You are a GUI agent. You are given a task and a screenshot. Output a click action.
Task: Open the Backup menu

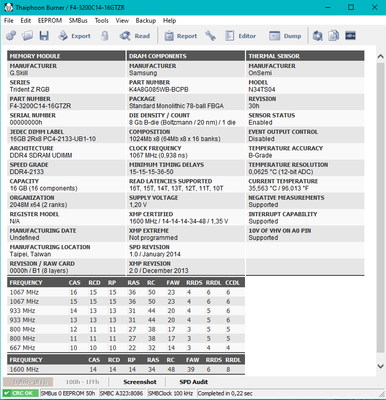tap(146, 21)
